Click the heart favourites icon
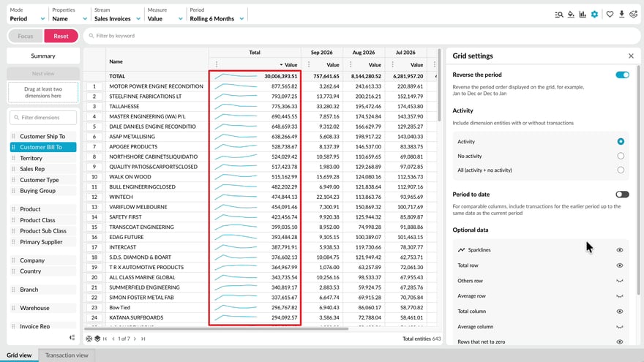 pos(610,15)
